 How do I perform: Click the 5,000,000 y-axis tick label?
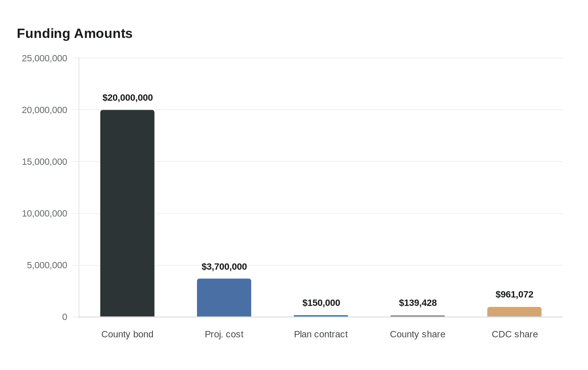tap(47, 265)
